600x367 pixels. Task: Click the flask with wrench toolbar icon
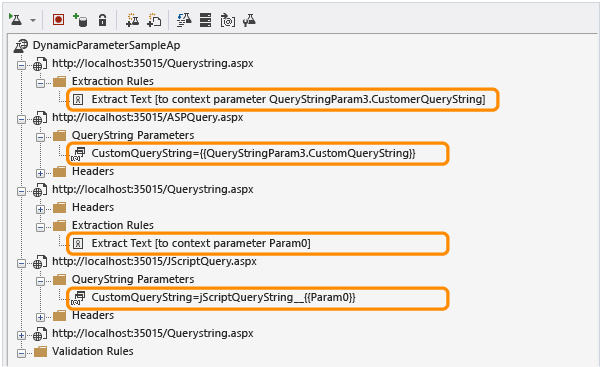(249, 20)
